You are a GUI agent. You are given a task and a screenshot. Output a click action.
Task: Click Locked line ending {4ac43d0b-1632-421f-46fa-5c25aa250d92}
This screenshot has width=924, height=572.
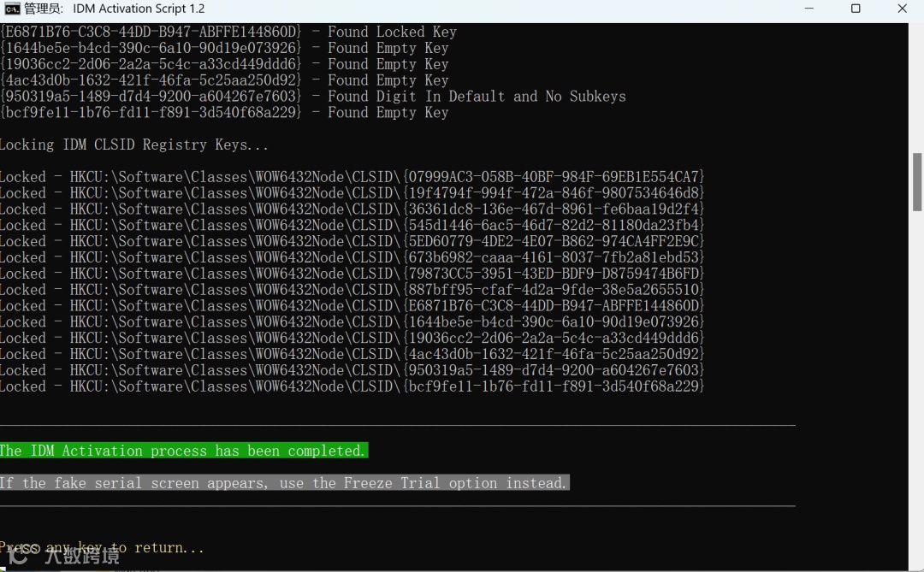click(352, 354)
